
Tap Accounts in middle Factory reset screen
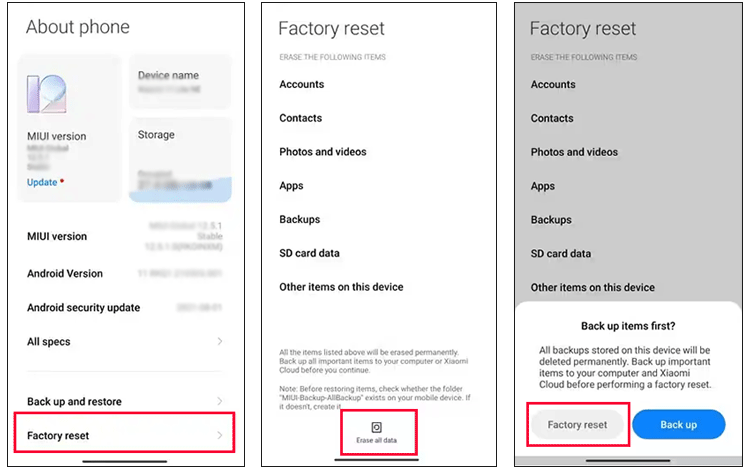pos(302,84)
